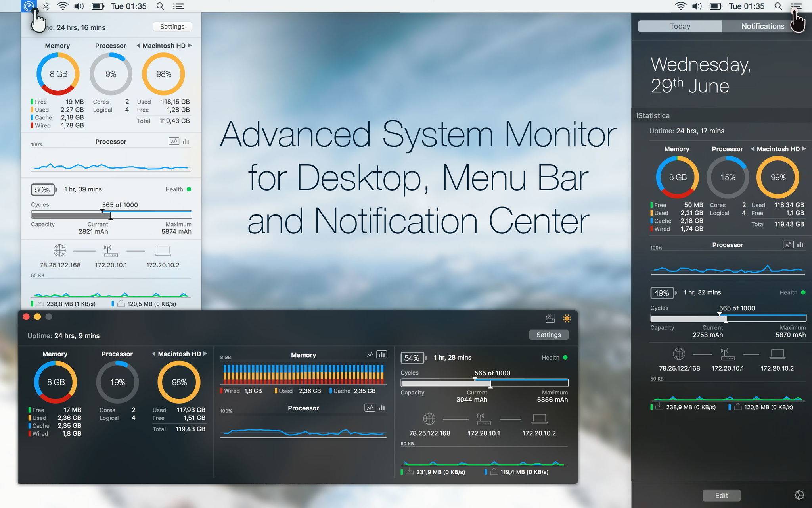Switch to the Today tab
Viewport: 812px width, 508px height.
(x=680, y=26)
